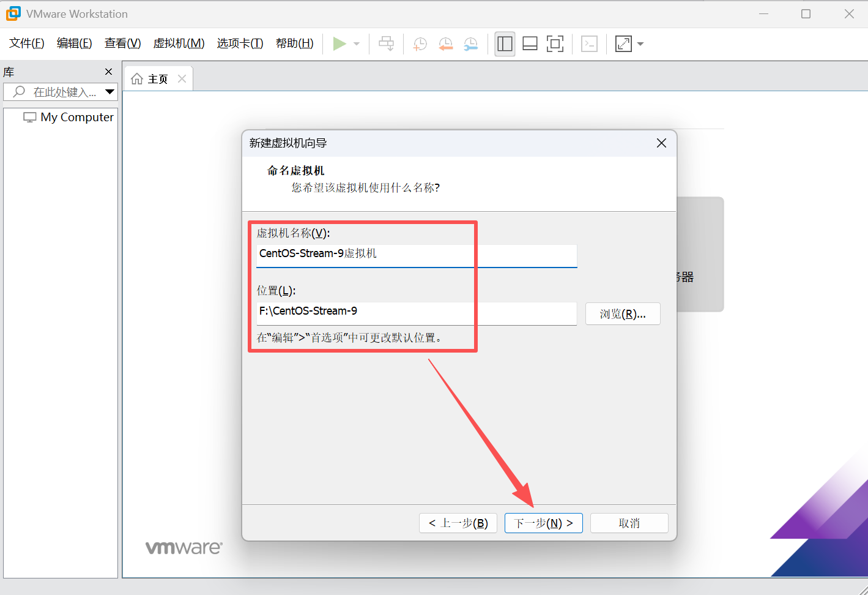Image resolution: width=868 pixels, height=595 pixels.
Task: Close the 库 library panel
Action: pyautogui.click(x=109, y=72)
